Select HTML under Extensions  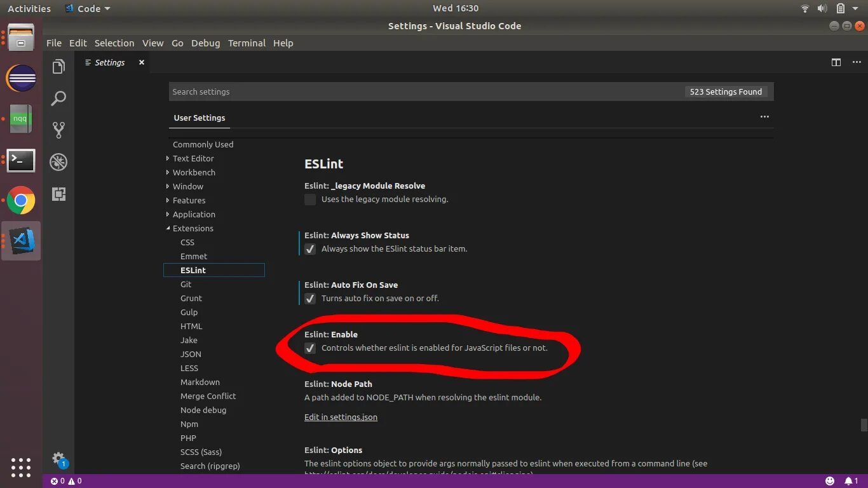point(191,326)
